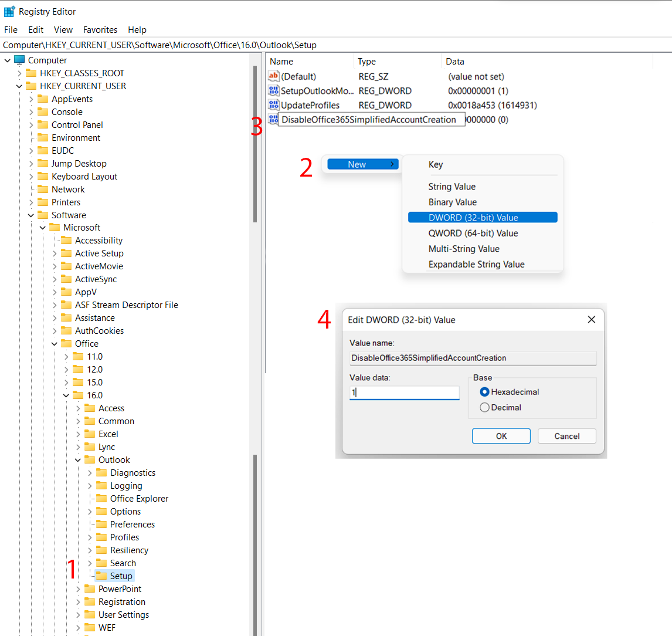Image resolution: width=672 pixels, height=636 pixels.
Task: Click the PowerPoint folder icon
Action: [90, 589]
